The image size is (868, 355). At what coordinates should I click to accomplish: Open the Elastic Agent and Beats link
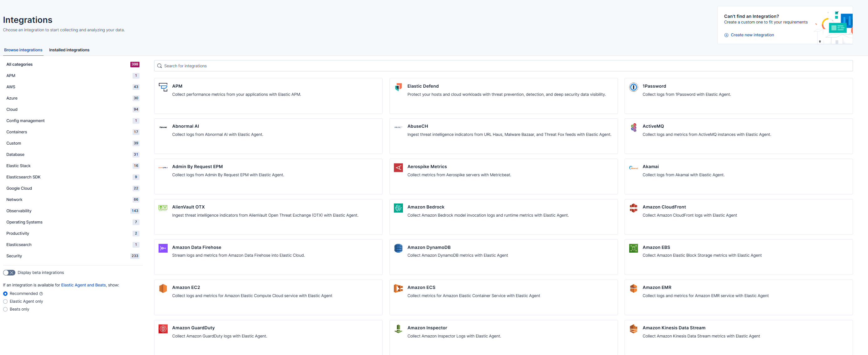tap(83, 285)
